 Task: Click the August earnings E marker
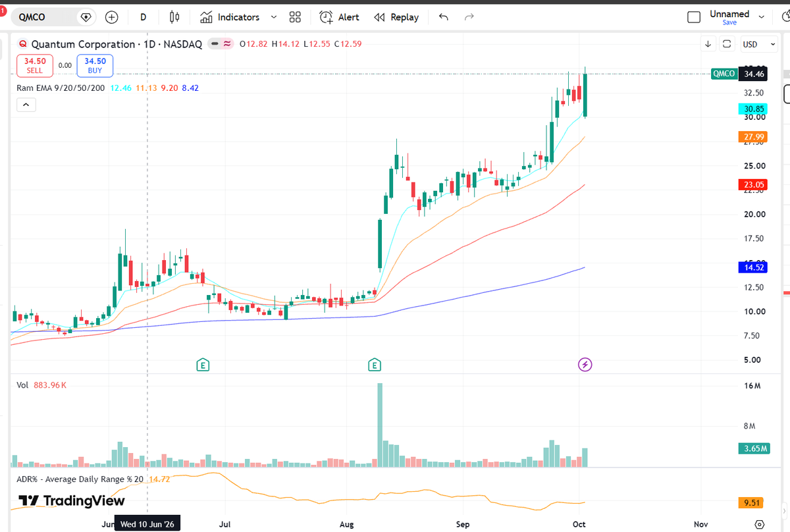375,364
